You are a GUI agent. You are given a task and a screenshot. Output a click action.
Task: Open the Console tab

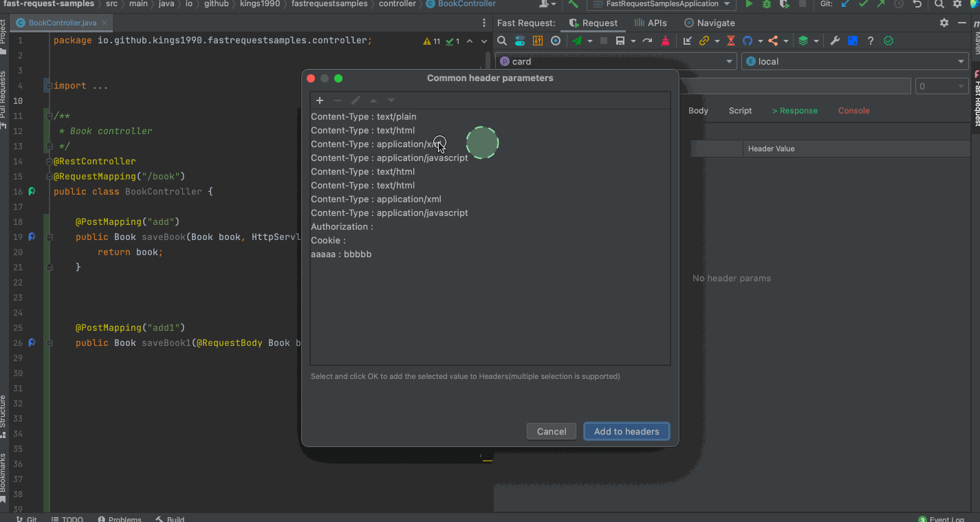853,111
